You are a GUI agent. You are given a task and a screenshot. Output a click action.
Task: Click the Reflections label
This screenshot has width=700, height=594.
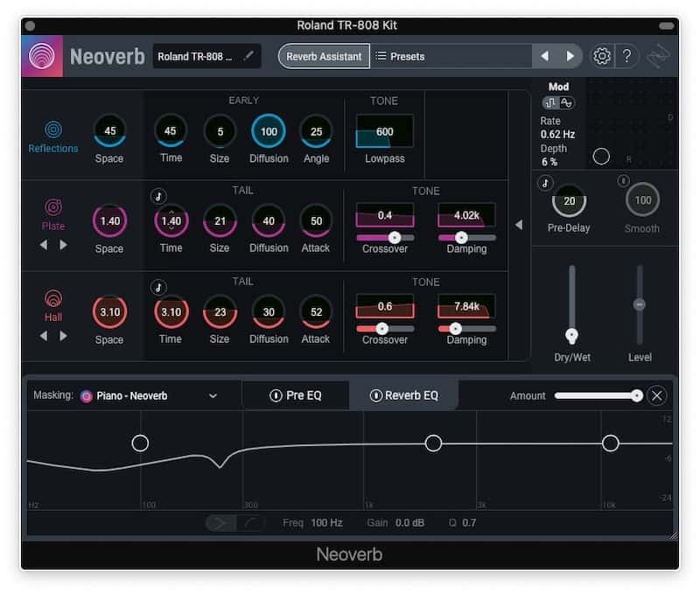[x=53, y=148]
